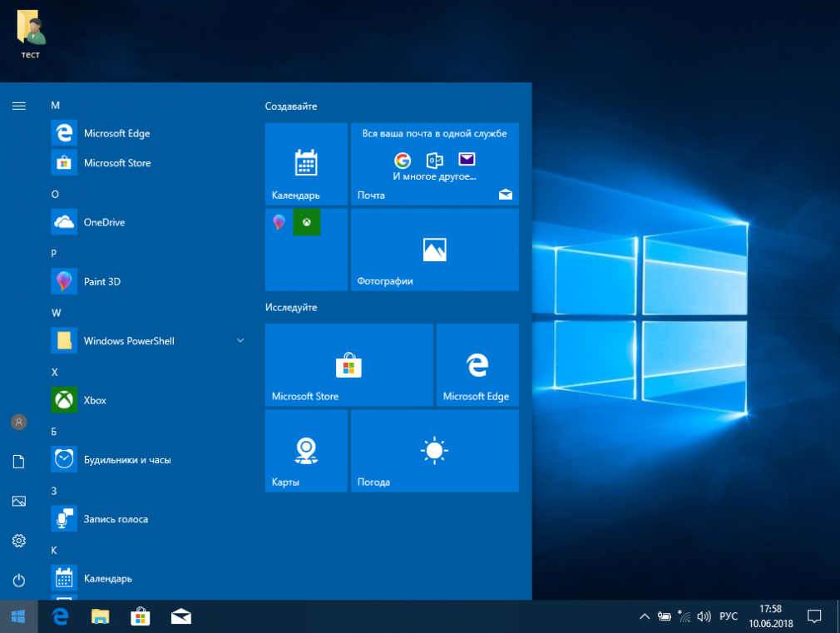Click the letter W group header
The height and width of the screenshot is (633, 840).
57,313
